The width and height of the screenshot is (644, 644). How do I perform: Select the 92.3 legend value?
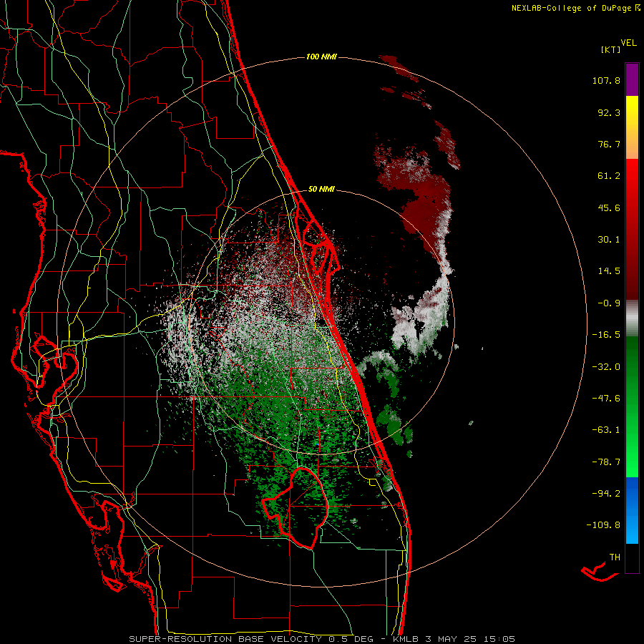[609, 112]
